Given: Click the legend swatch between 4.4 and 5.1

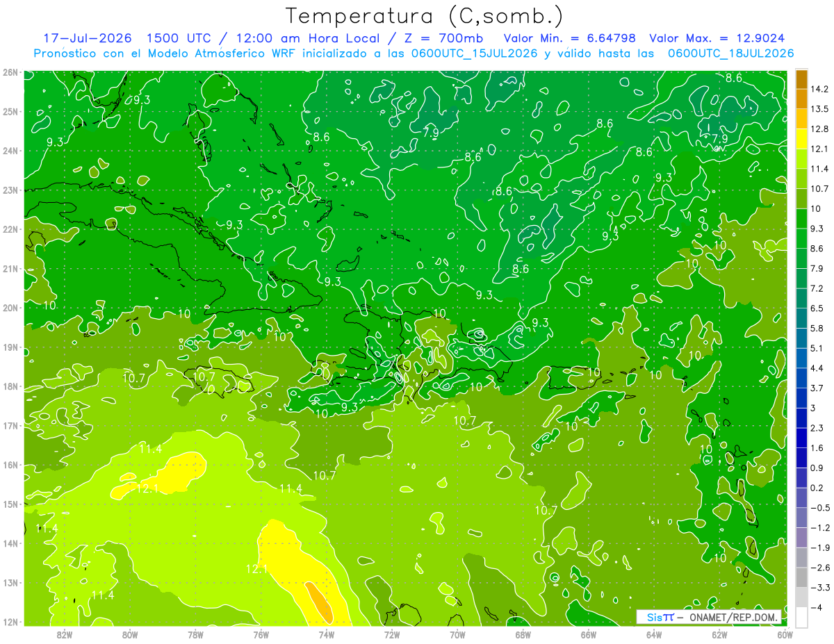Looking at the screenshot, I should (802, 358).
